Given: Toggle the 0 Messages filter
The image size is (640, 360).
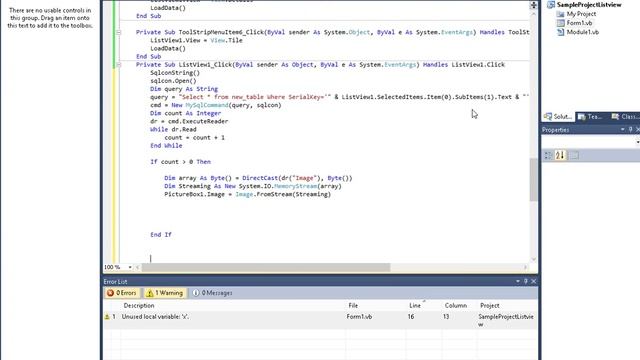Looking at the screenshot, I should (x=212, y=293).
